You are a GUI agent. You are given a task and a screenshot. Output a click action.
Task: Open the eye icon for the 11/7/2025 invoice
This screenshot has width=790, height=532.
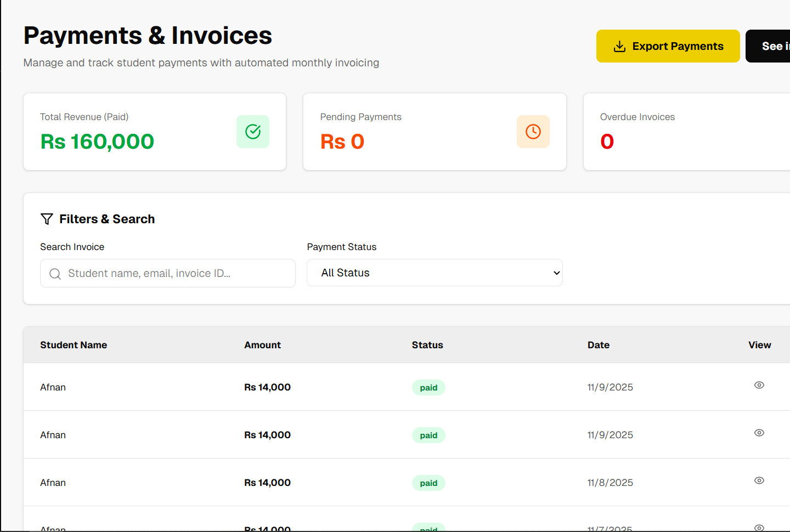(759, 527)
